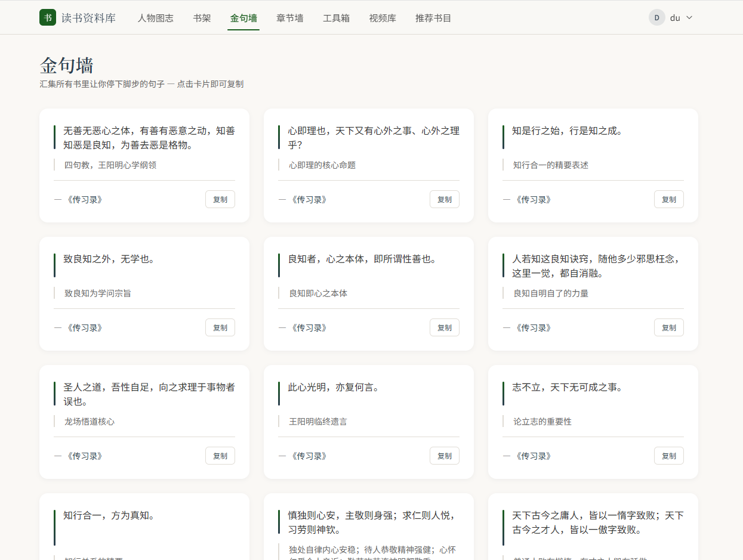Copy the 良知者，心之本体 quote
The width and height of the screenshot is (743, 560).
[x=445, y=327]
